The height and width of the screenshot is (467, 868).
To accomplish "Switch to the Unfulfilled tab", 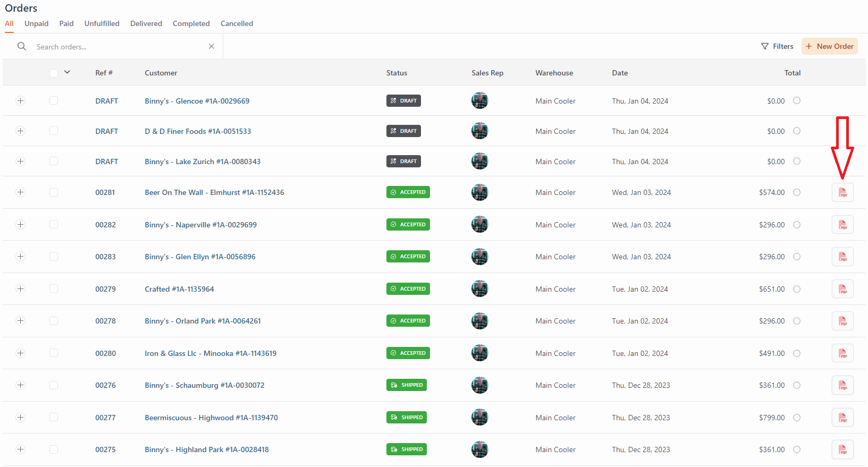I will [x=102, y=23].
